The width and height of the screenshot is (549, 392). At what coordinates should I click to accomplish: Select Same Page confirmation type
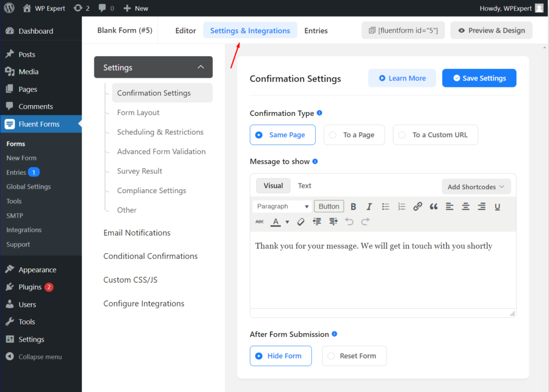(283, 135)
